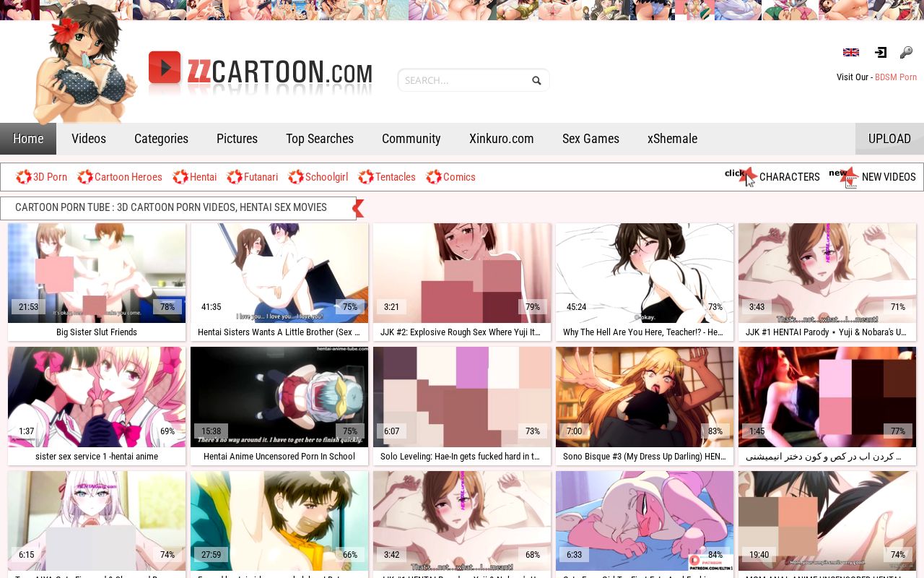Open the Pictures menu item
The width and height of the screenshot is (924, 578).
(237, 139)
